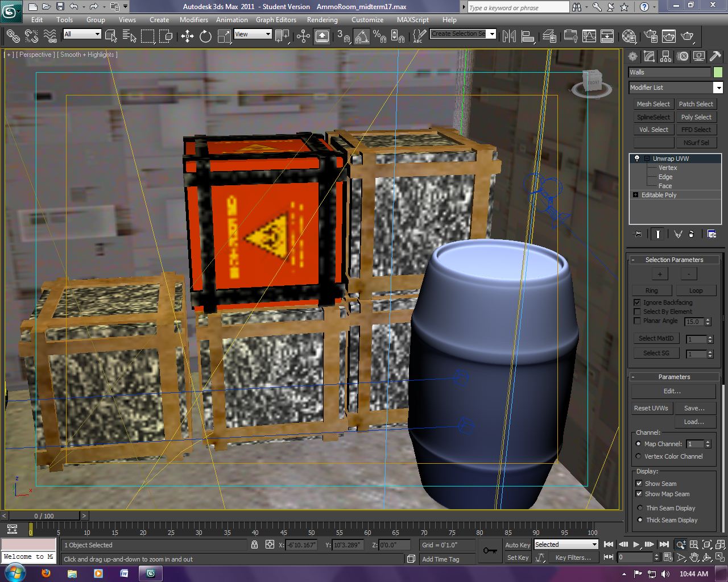
Task: Choose the Bind to Space Warp tool
Action: pyautogui.click(x=50, y=36)
